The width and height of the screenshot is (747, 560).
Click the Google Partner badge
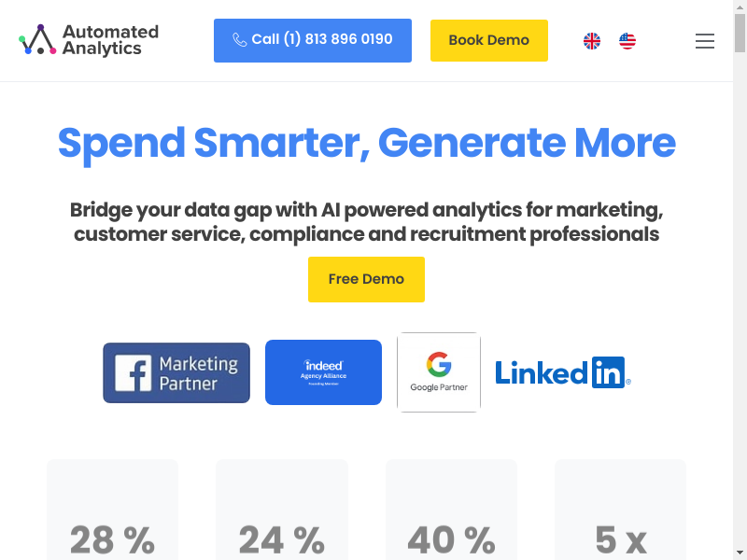pyautogui.click(x=439, y=372)
